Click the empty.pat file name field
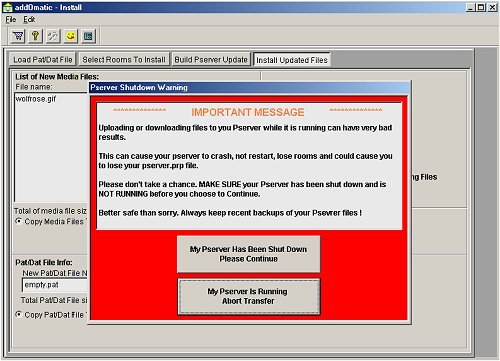 coord(55,285)
